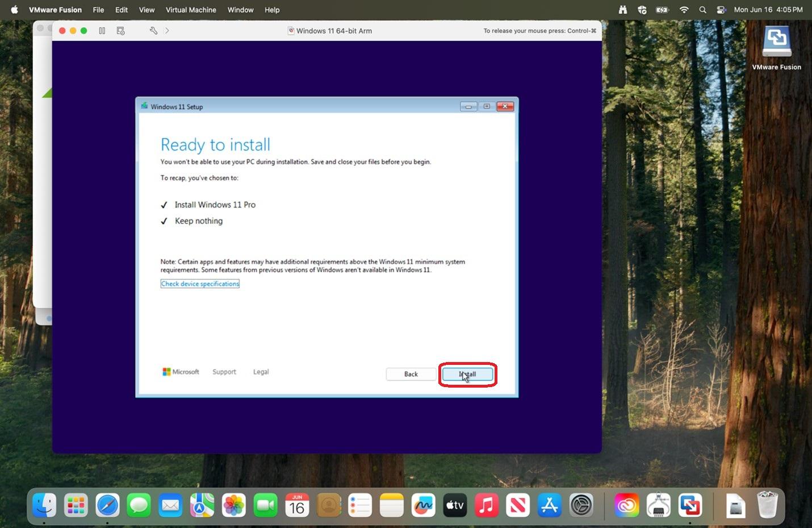
Task: Open Mail from the Dock
Action: coord(170,505)
